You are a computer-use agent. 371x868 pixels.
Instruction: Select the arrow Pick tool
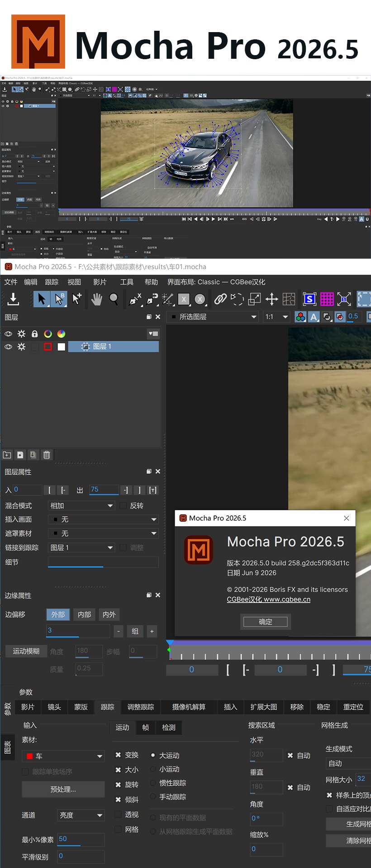(42, 299)
